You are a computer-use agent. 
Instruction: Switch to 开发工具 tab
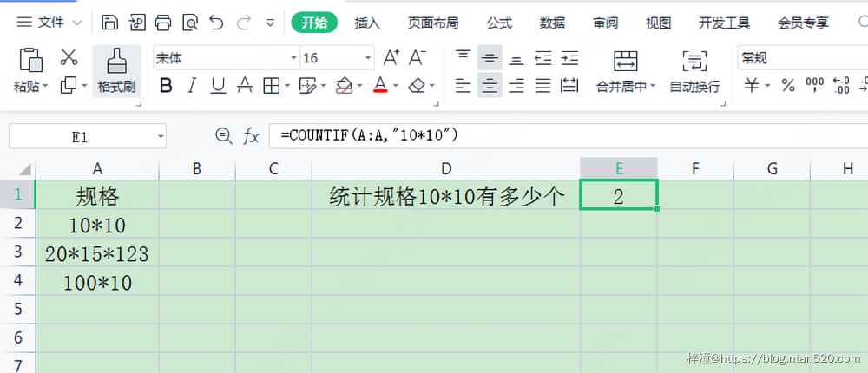(x=724, y=23)
